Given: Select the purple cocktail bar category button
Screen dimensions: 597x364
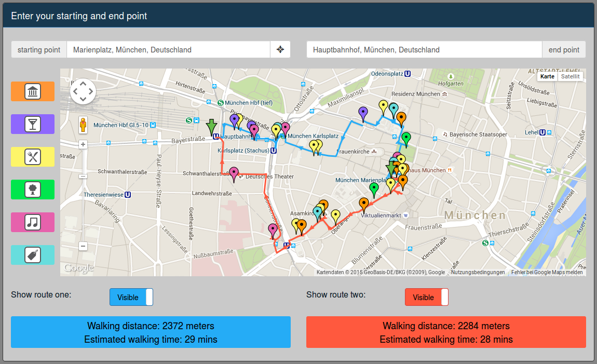Looking at the screenshot, I should pos(33,124).
